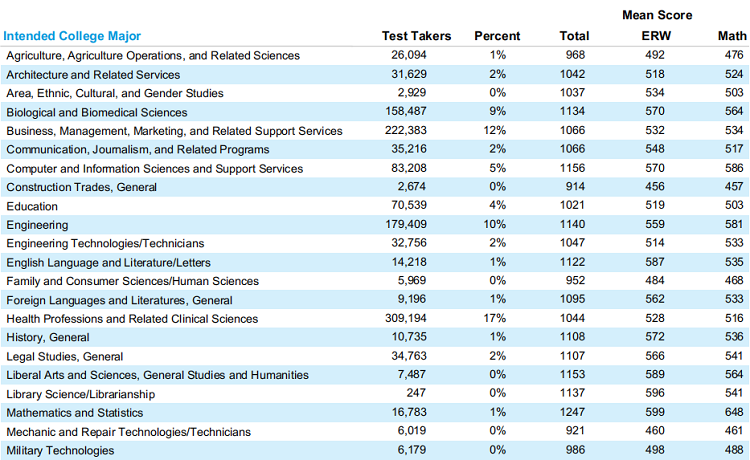Select the Architecture and Related Services label
Screen dimensions: 750x460
click(x=93, y=75)
